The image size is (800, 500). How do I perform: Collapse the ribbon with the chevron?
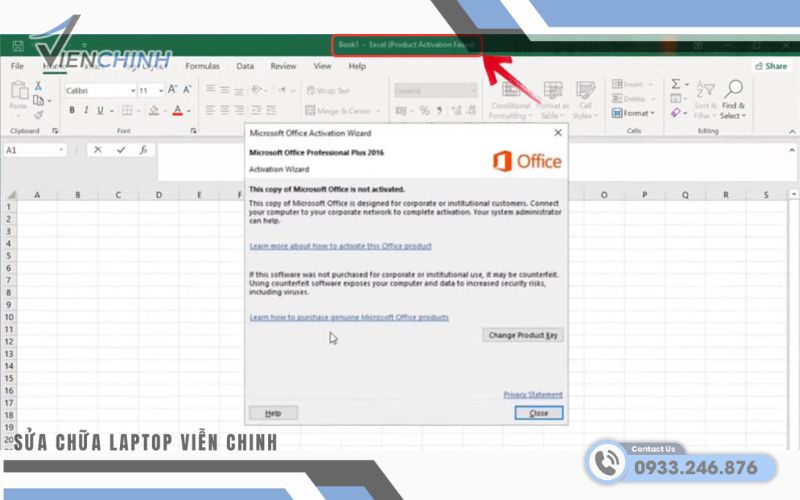792,132
